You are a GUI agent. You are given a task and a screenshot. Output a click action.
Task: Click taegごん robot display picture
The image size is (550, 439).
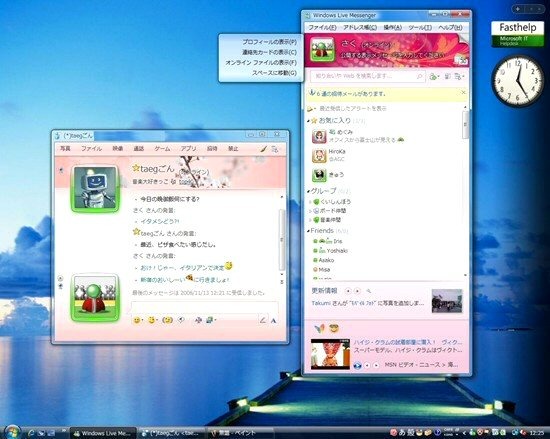coord(95,188)
